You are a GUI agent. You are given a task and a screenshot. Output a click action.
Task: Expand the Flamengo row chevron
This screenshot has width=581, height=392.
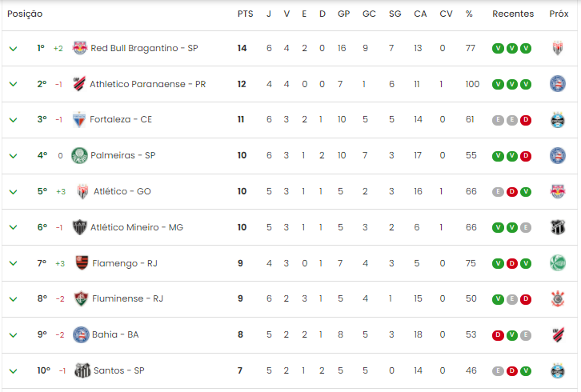(x=13, y=263)
